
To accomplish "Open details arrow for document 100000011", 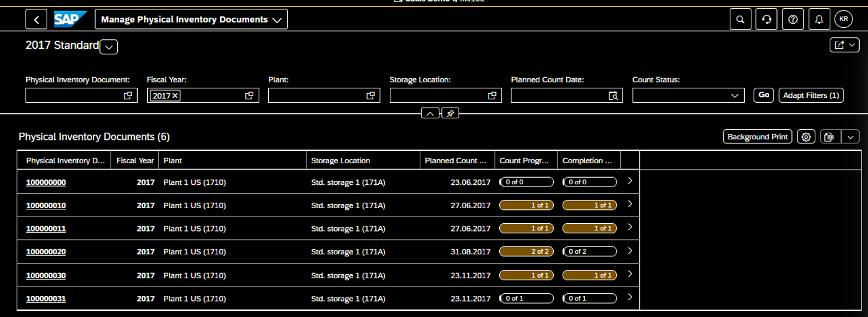I will pos(630,228).
